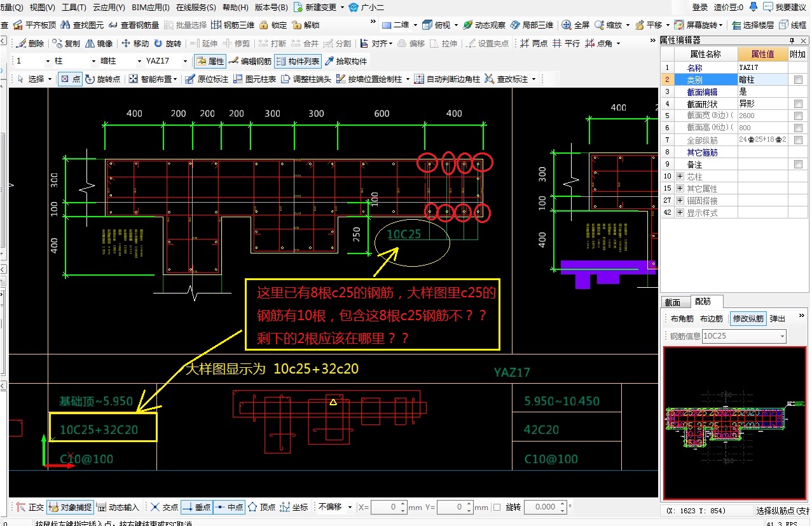
Task: Click 选择楼层 tool
Action: [x=753, y=25]
